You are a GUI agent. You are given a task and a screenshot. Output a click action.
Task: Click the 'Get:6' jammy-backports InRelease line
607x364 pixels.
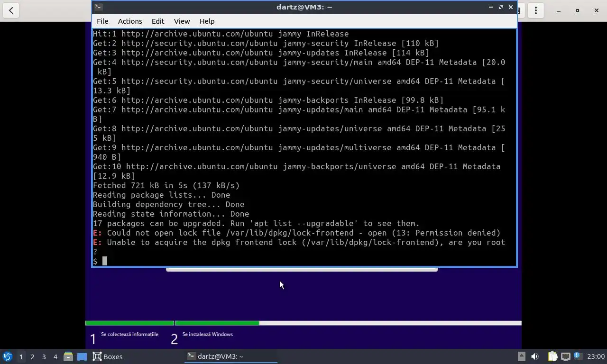pyautogui.click(x=268, y=100)
